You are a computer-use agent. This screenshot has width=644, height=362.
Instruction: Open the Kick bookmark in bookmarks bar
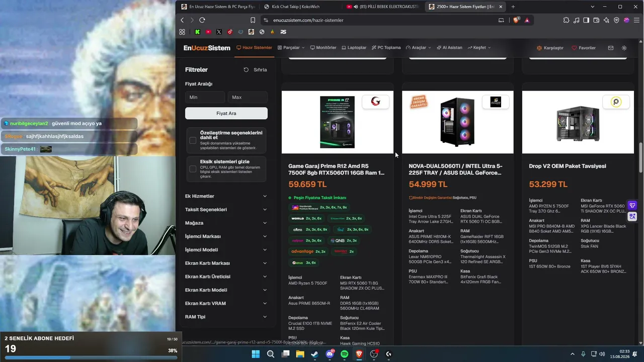pyautogui.click(x=198, y=32)
